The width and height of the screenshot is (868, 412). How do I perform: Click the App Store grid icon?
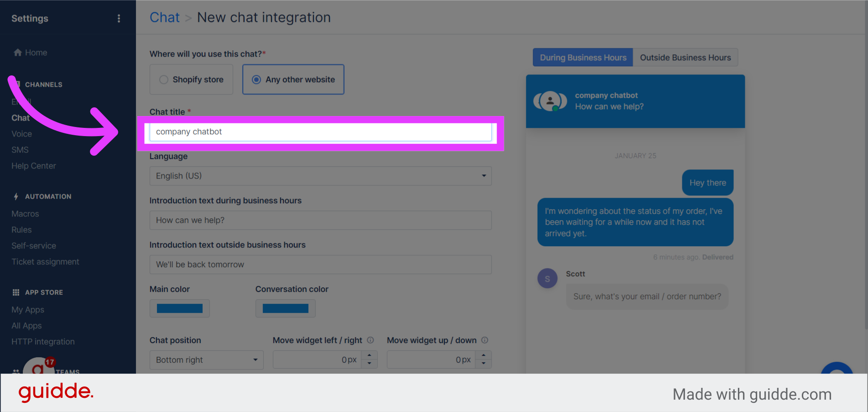16,292
